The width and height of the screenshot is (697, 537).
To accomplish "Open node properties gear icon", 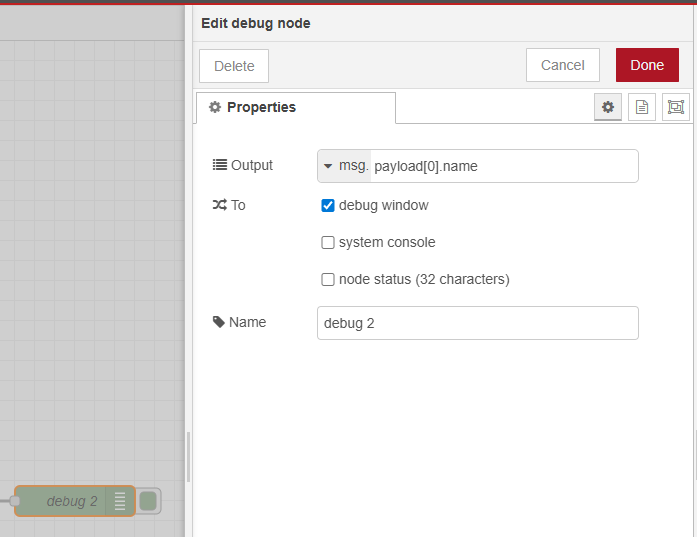I will [607, 107].
